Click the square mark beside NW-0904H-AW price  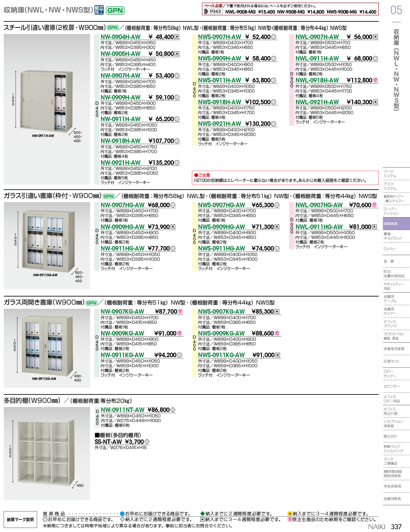pyautogui.click(x=177, y=37)
